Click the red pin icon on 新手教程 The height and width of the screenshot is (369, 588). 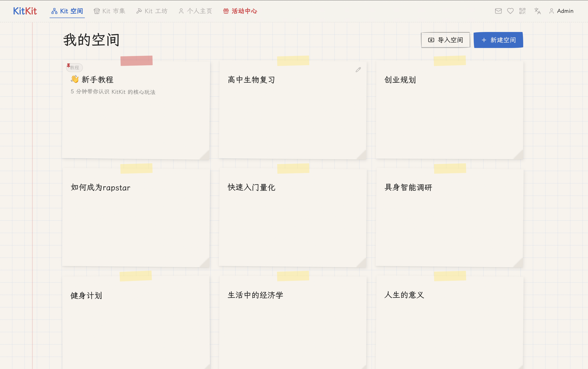pos(68,65)
